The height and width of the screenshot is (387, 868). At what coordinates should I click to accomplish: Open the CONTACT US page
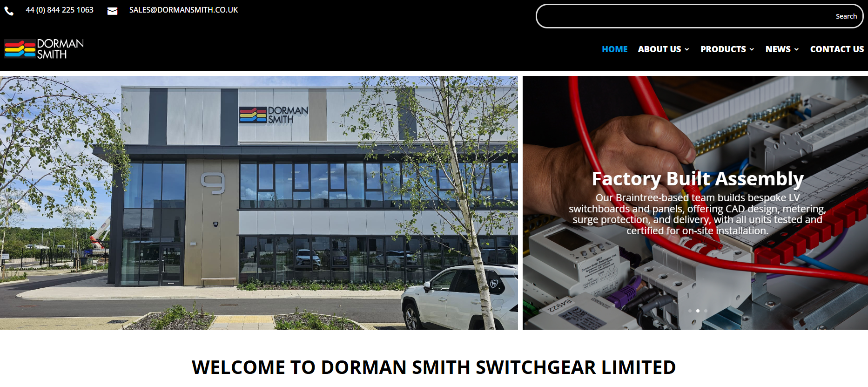click(837, 49)
